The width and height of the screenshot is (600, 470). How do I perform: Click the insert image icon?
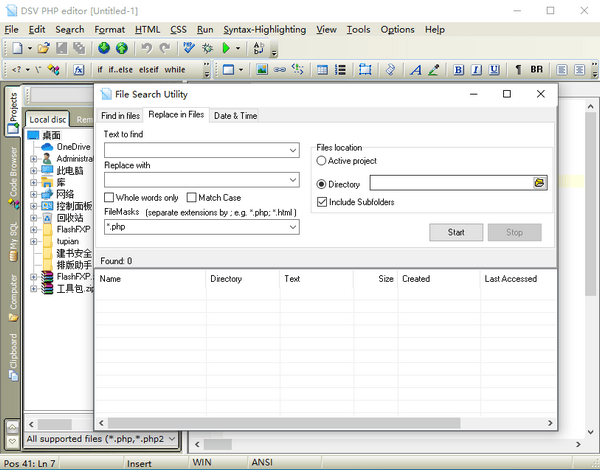point(261,70)
